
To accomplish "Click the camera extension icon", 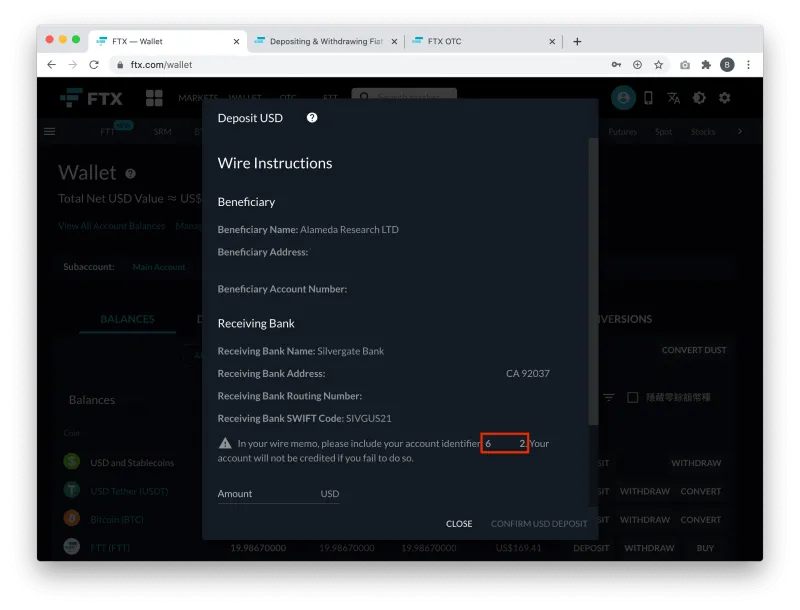I will click(685, 65).
